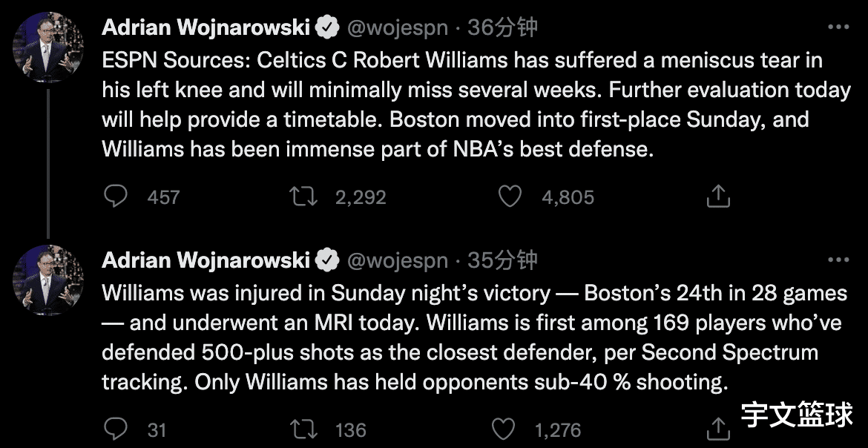Open Adrian Wojnarowski name on first tweet
This screenshot has height=448, width=868.
pos(206,27)
